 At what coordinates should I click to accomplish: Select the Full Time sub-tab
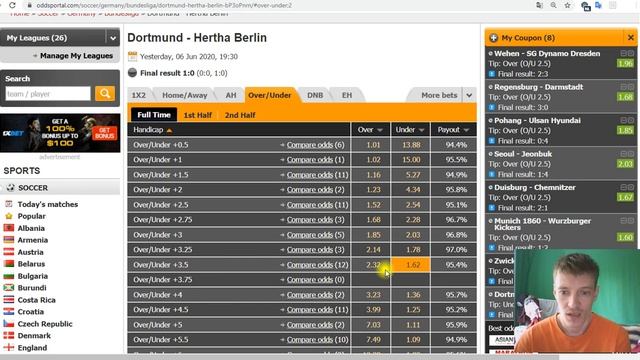pos(154,115)
